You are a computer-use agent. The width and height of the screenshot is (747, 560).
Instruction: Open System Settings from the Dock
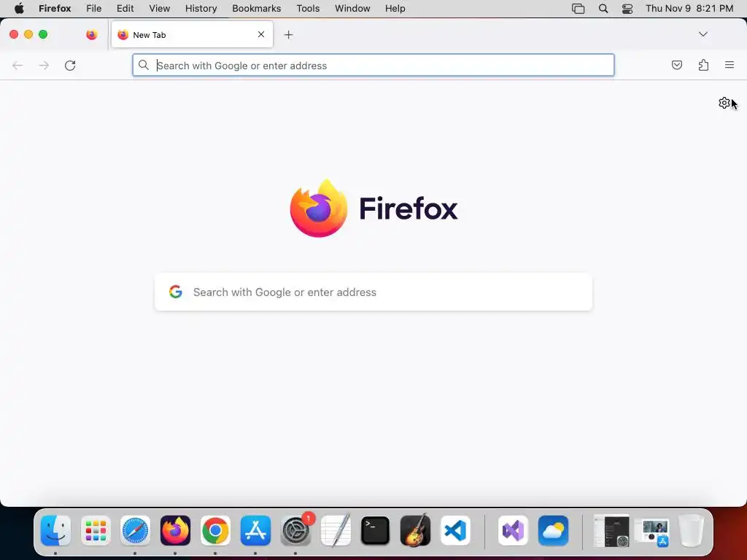[x=295, y=531]
